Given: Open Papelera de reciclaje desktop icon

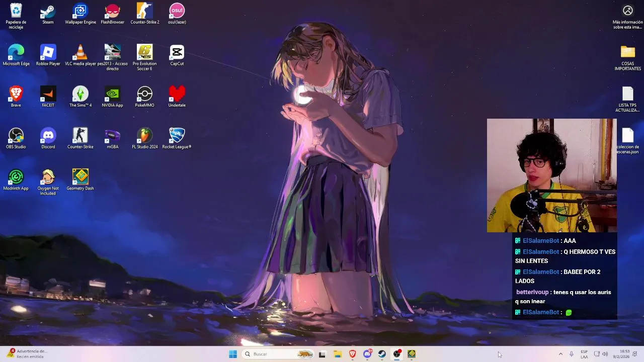Looking at the screenshot, I should [x=16, y=16].
